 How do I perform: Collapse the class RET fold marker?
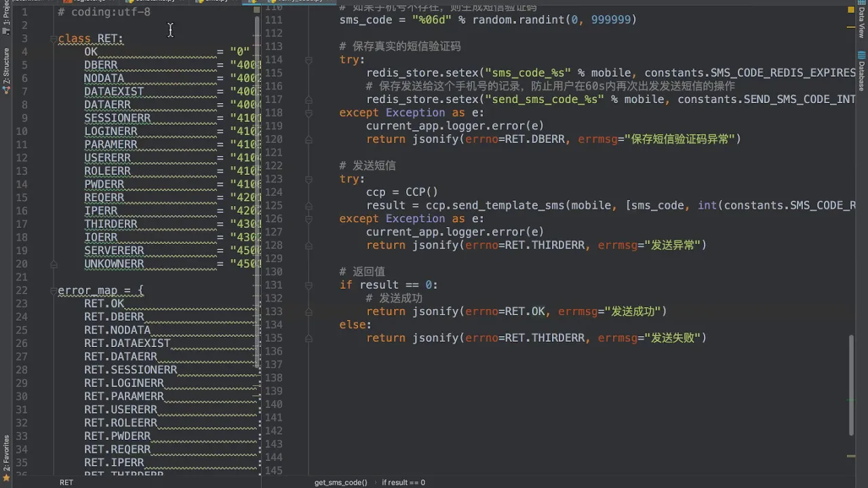pos(54,39)
